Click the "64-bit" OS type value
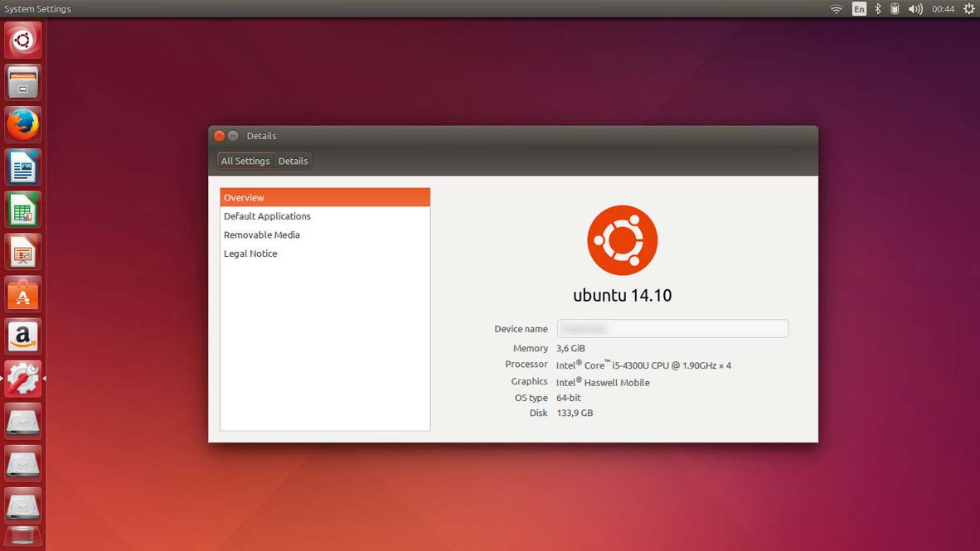 tap(569, 398)
